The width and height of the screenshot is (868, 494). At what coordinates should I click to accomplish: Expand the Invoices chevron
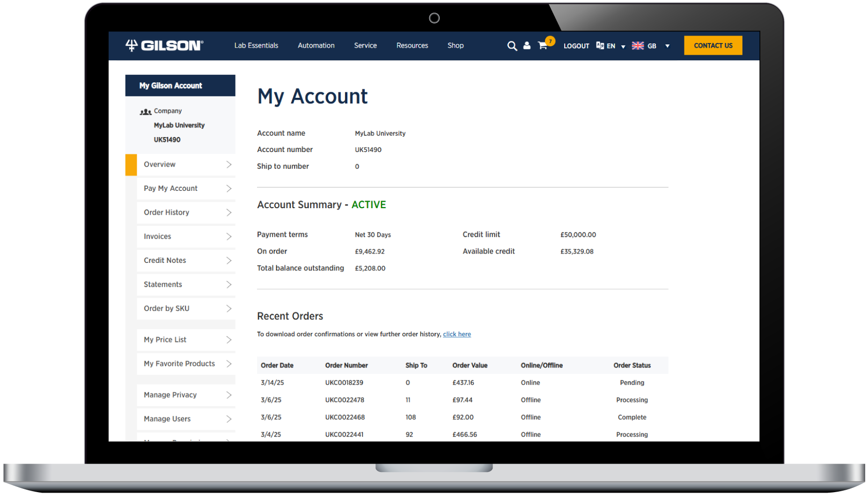click(x=229, y=237)
